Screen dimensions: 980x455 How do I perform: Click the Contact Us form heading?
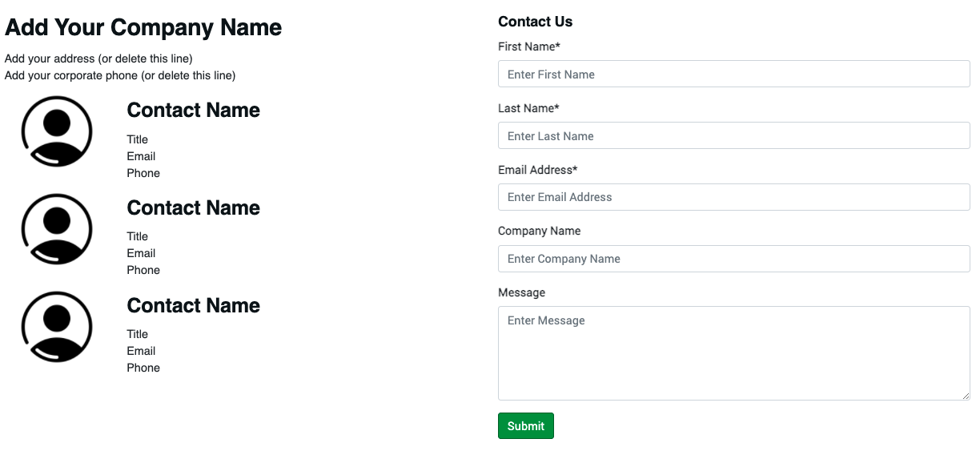pyautogui.click(x=535, y=22)
